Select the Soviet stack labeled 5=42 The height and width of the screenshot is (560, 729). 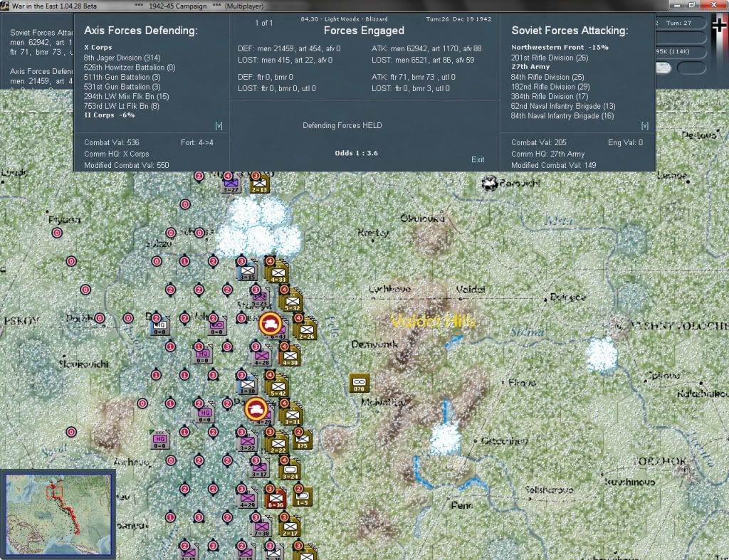(x=278, y=386)
